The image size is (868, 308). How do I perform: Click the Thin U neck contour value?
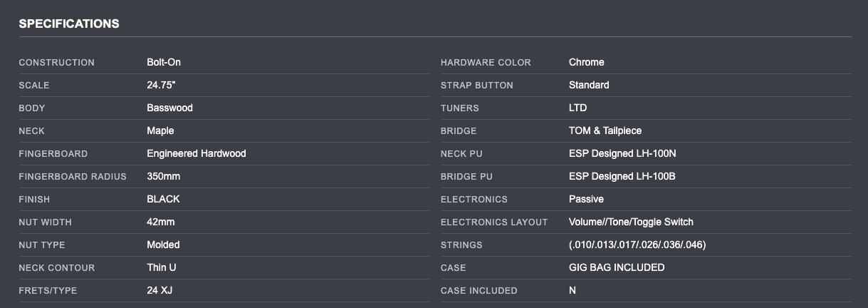(161, 267)
